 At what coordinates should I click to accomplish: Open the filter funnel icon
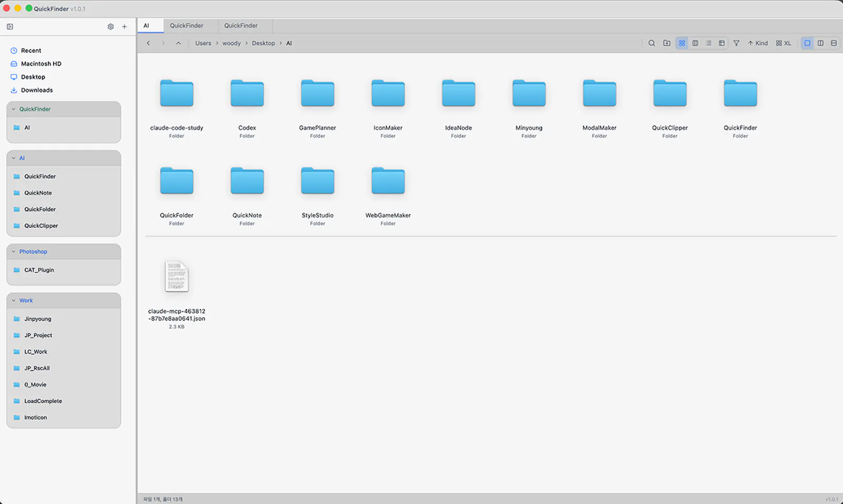[737, 43]
